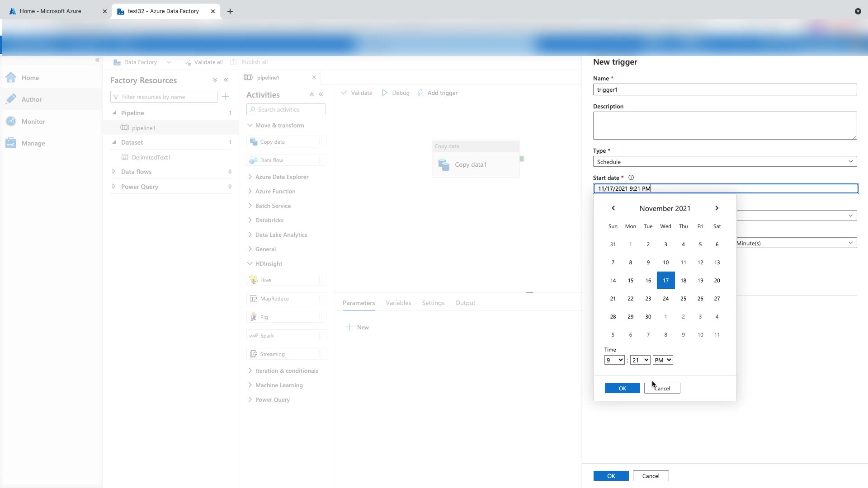The image size is (868, 488).
Task: Click the Add trigger lightning icon
Action: 421,93
